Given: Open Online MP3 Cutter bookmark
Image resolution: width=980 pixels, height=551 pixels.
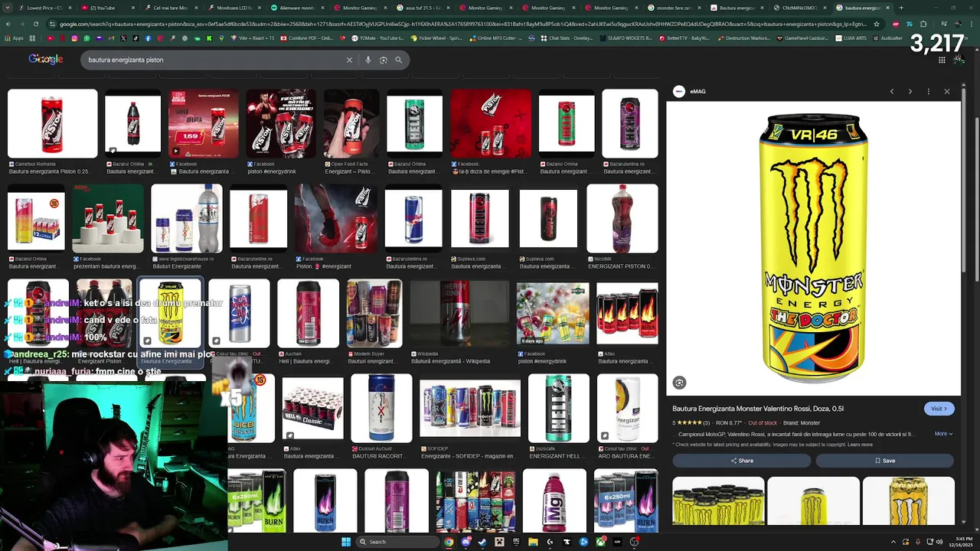Looking at the screenshot, I should [x=494, y=37].
